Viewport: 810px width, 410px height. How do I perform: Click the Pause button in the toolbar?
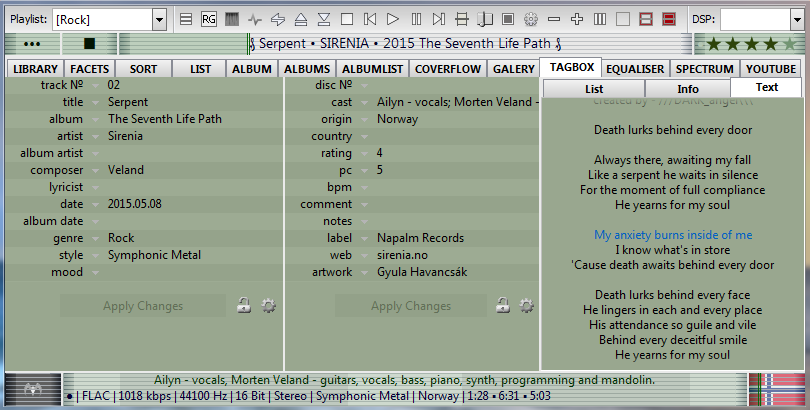(416, 19)
